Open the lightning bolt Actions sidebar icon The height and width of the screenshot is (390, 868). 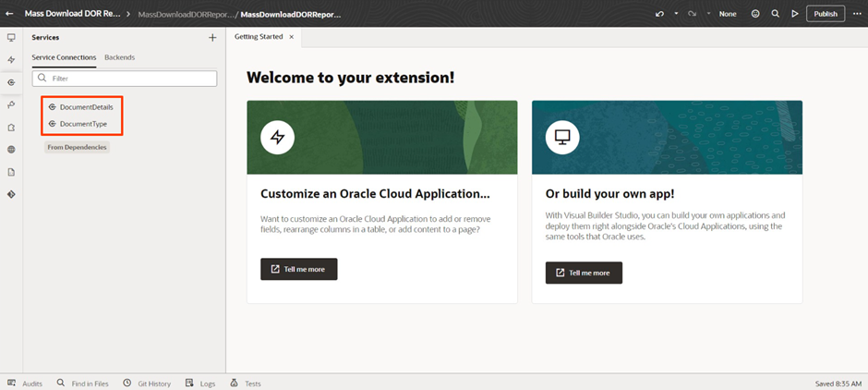(x=11, y=60)
